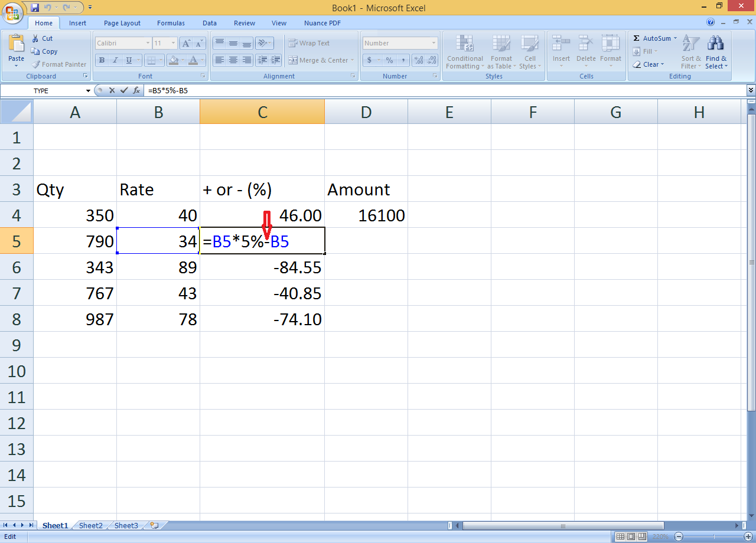Open the Nuance PDF ribbon tab
Screen dimensions: 756x543
click(322, 23)
